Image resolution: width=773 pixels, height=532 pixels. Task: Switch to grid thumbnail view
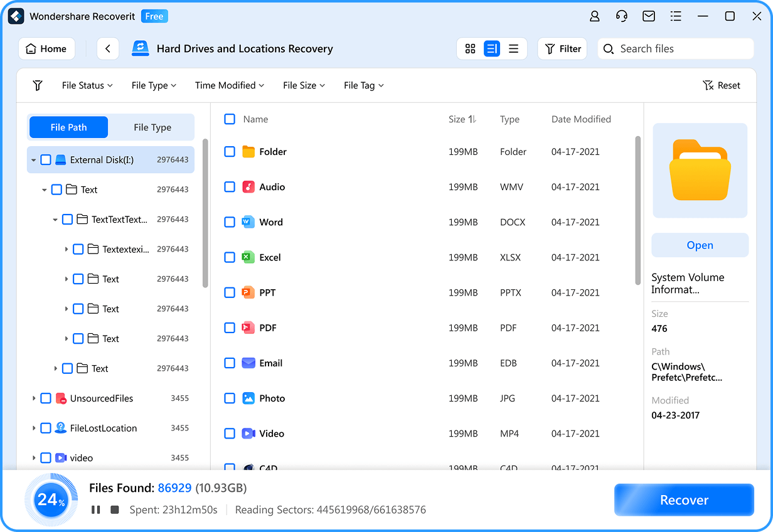(x=471, y=49)
